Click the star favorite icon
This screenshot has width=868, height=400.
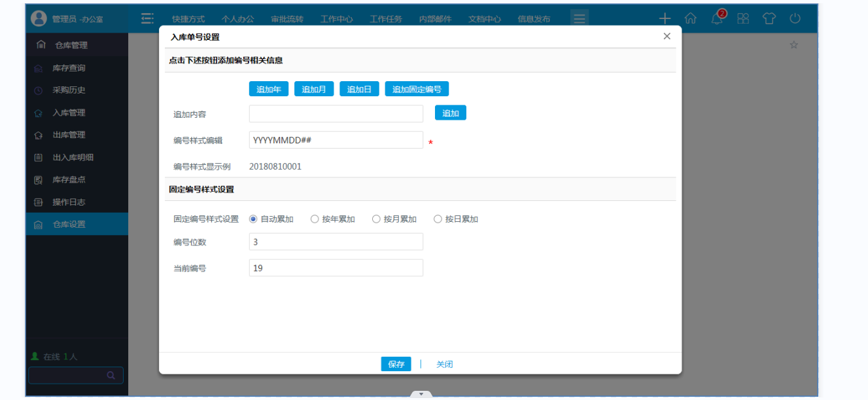(793, 45)
